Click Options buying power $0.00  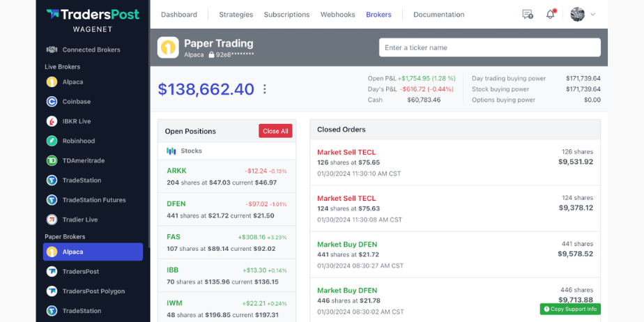pos(592,100)
